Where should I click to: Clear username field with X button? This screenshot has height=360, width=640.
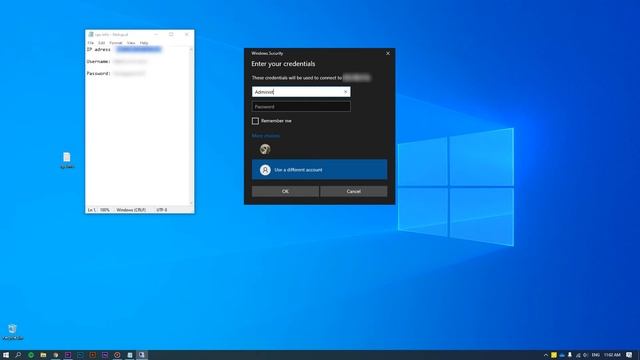(x=345, y=92)
